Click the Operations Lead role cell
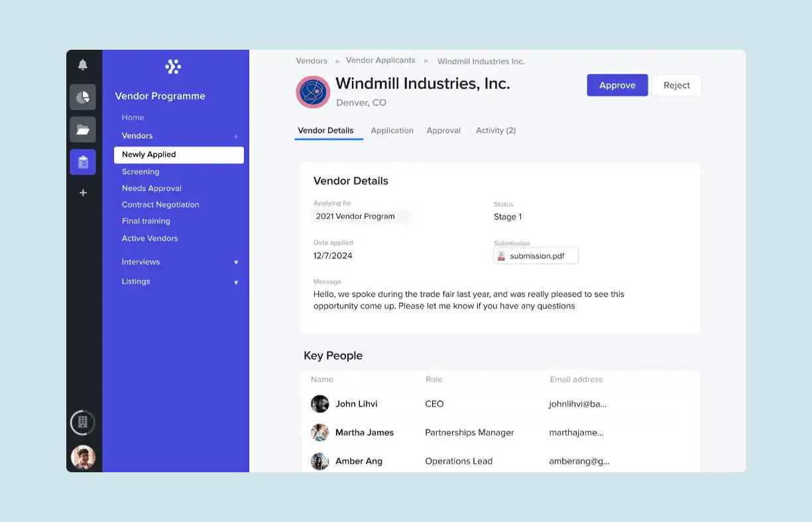This screenshot has height=522, width=812. pos(459,462)
